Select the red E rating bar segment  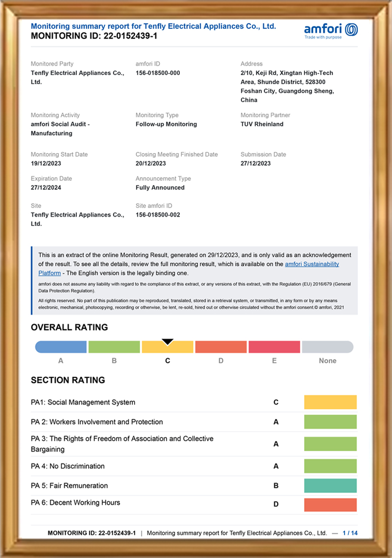pos(274,347)
